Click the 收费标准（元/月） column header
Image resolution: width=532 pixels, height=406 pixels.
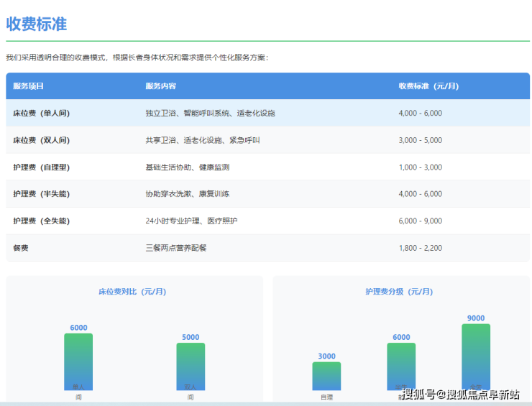[428, 86]
